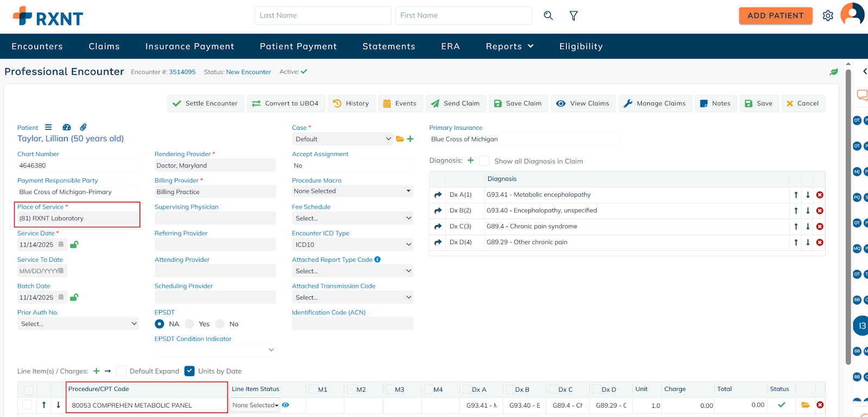The image size is (868, 417).
Task: Open the Case dropdown showing Default
Action: coord(342,139)
